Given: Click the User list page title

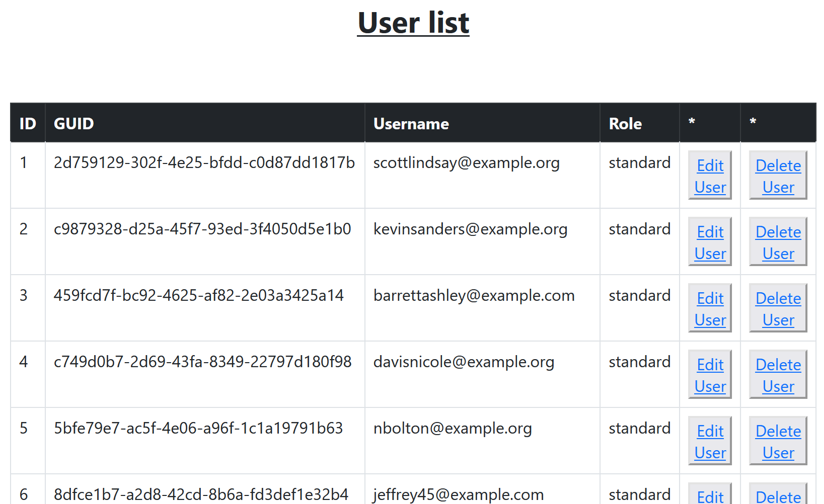Looking at the screenshot, I should coord(413,23).
